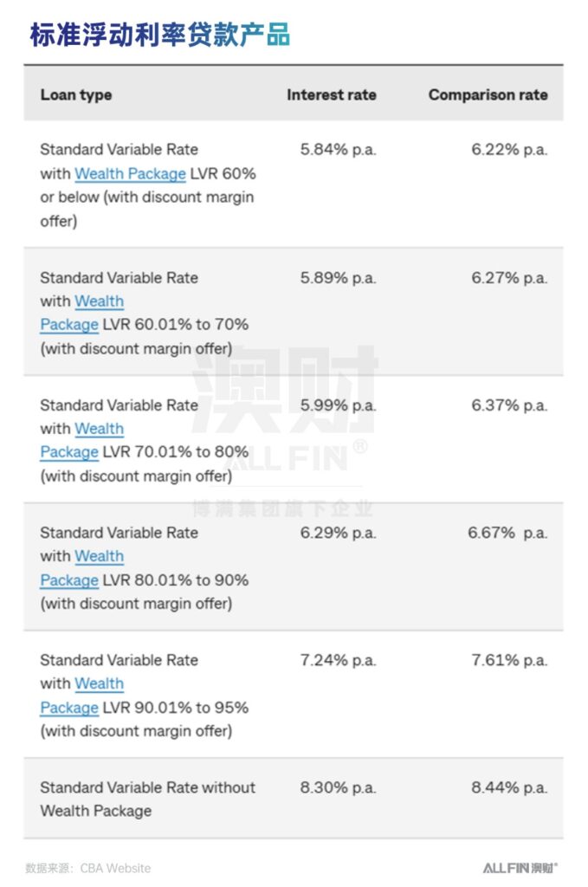588x887 pixels.
Task: Click Package link before LVR 90.01% to 95%
Action: point(69,707)
